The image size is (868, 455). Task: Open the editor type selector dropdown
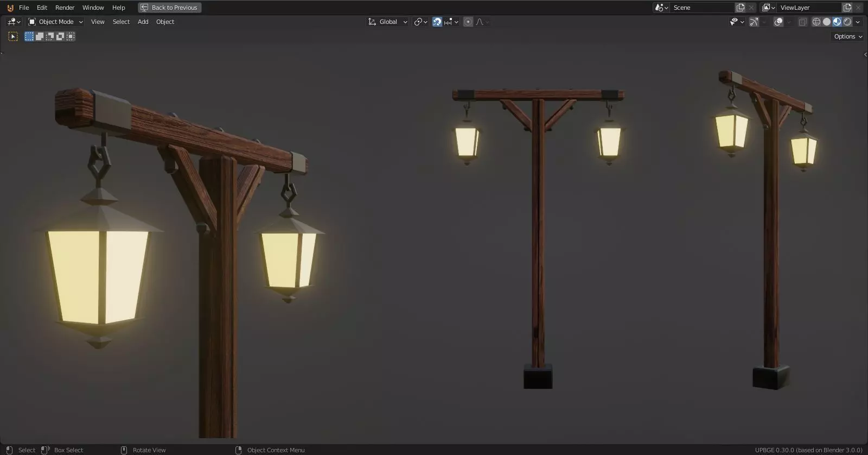14,22
